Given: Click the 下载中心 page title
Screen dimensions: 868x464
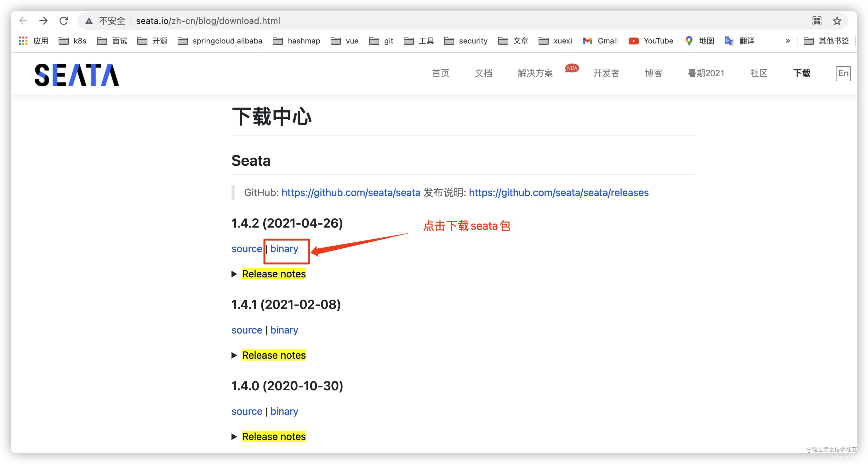Looking at the screenshot, I should (271, 117).
